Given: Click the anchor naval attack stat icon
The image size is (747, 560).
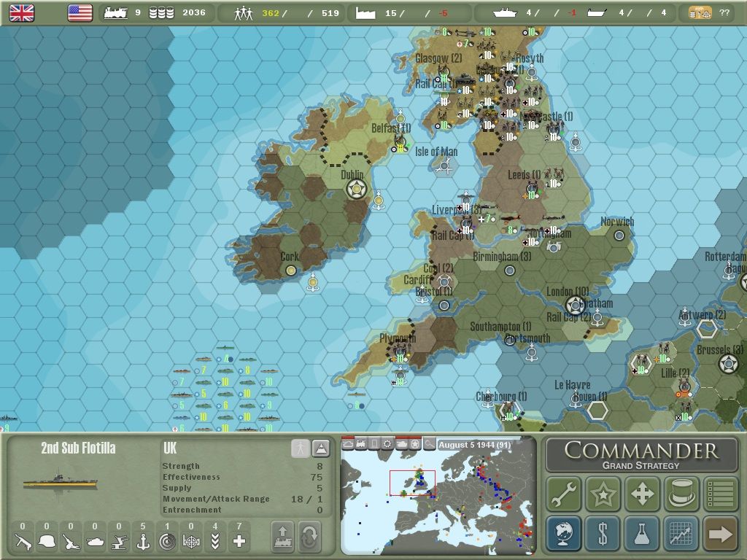Looking at the screenshot, I should tap(143, 541).
